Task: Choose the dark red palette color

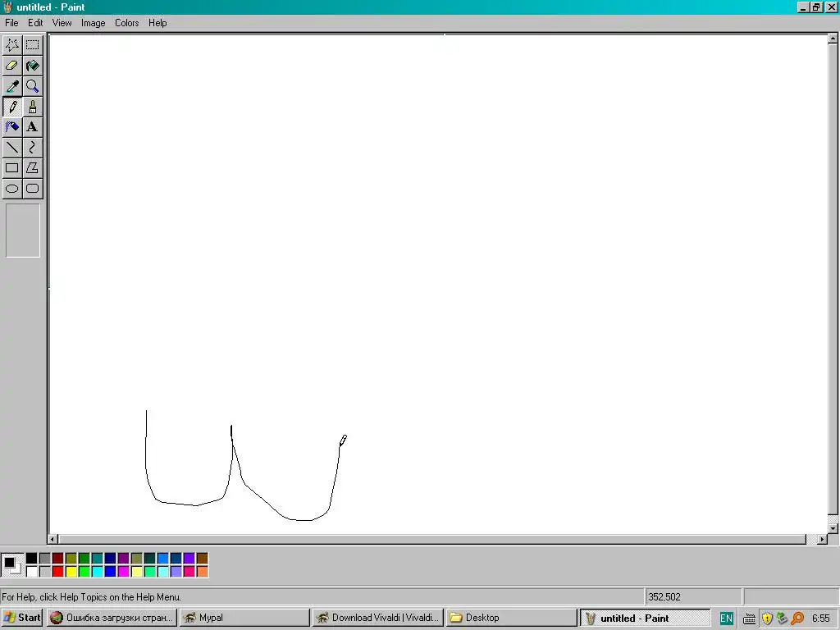Action: pos(58,559)
